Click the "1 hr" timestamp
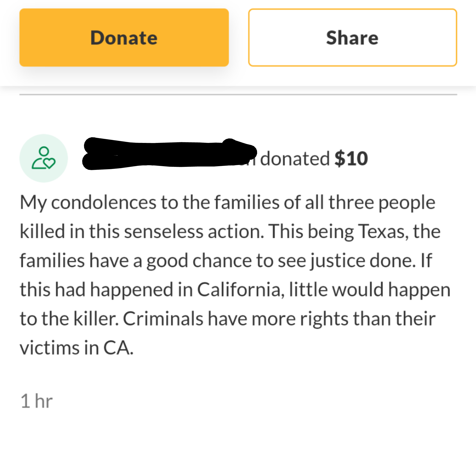Screen dimensions: 476x452 pyautogui.click(x=36, y=401)
